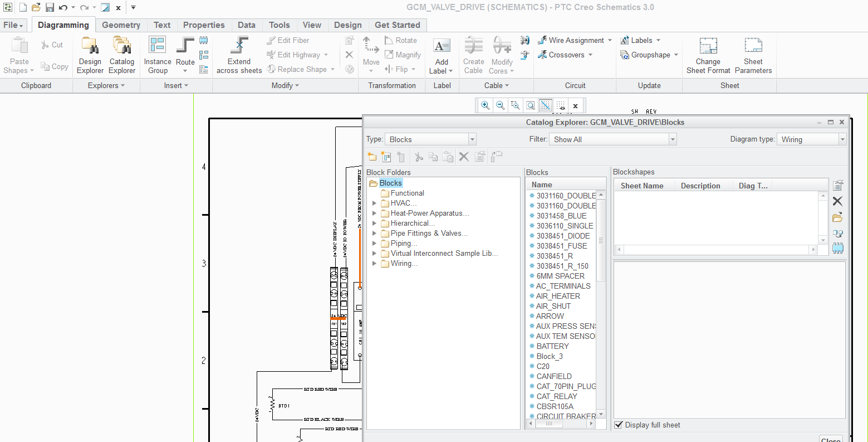Click the Magnify tool
This screenshot has width=868, height=442.
[x=403, y=55]
